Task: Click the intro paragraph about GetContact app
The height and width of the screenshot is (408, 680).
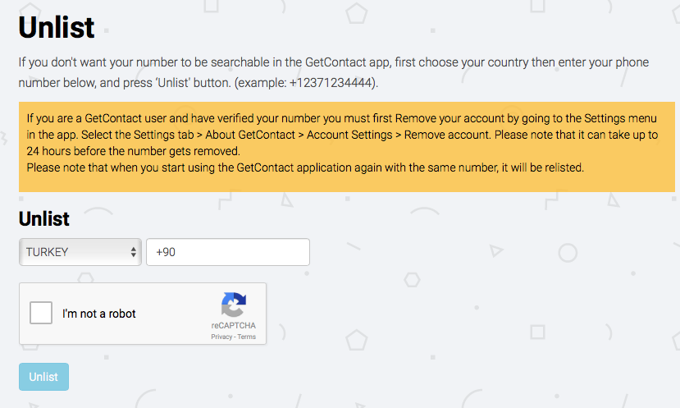Action: tap(300, 63)
